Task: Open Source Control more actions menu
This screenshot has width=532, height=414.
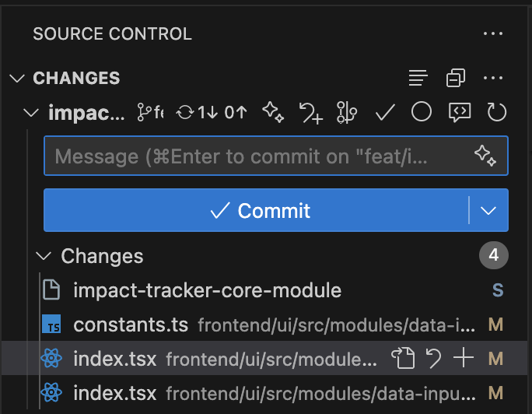Action: [x=493, y=33]
